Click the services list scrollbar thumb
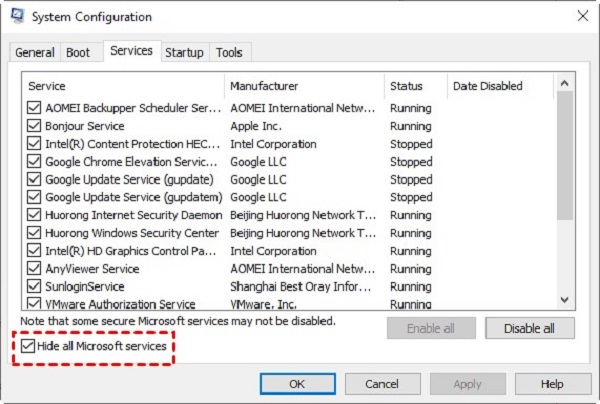Viewport: 600px width, 404px height. (x=564, y=156)
